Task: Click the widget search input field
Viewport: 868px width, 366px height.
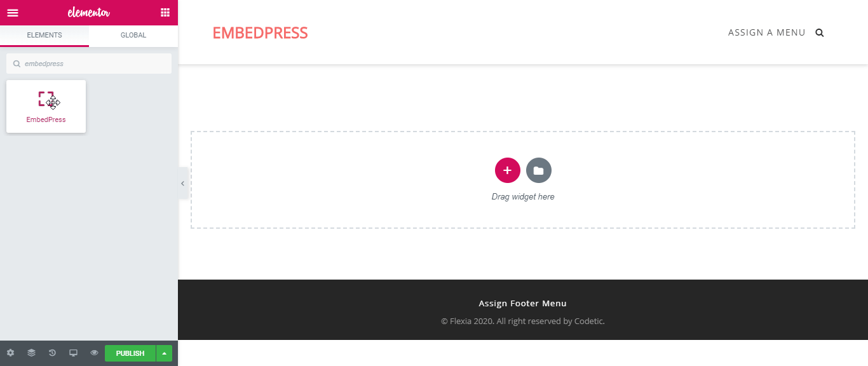Action: pos(89,64)
